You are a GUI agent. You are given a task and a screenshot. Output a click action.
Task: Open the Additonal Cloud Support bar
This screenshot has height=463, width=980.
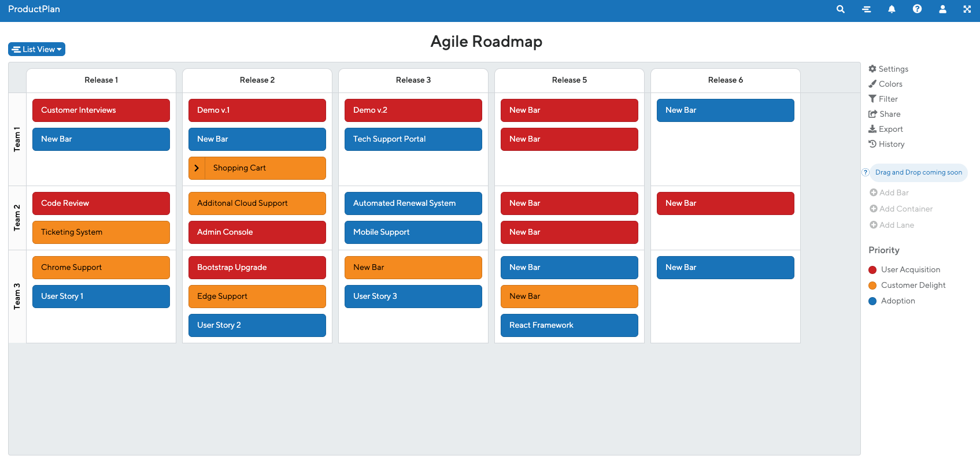coord(257,203)
